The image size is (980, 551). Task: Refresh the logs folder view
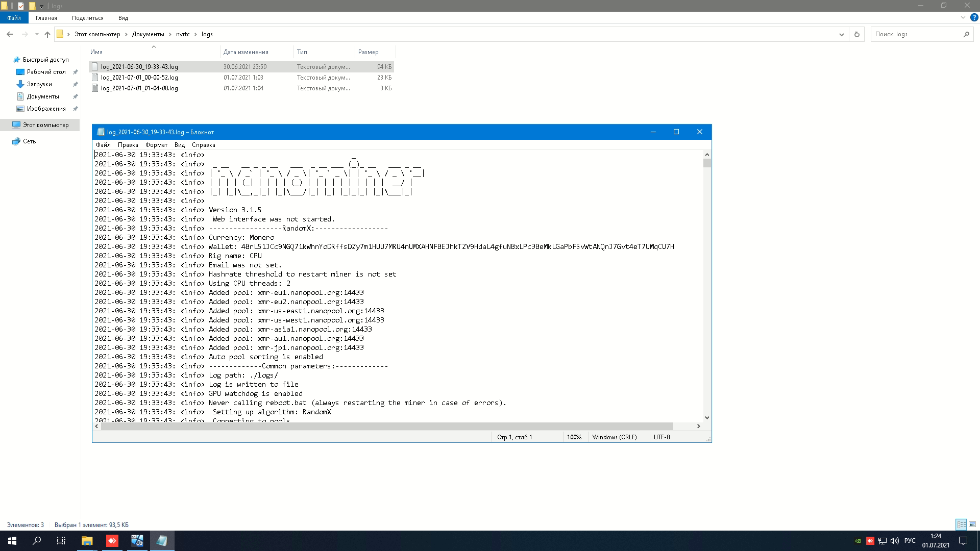point(857,34)
